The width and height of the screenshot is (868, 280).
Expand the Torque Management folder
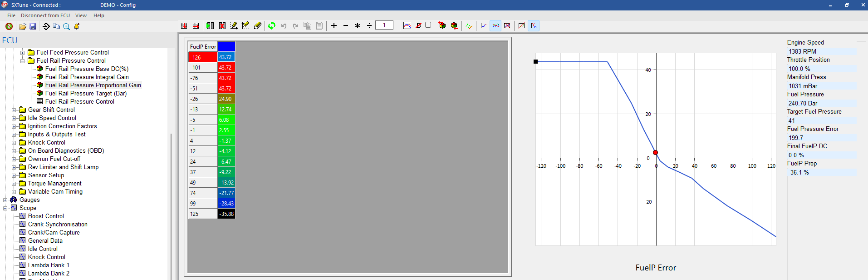pyautogui.click(x=14, y=184)
